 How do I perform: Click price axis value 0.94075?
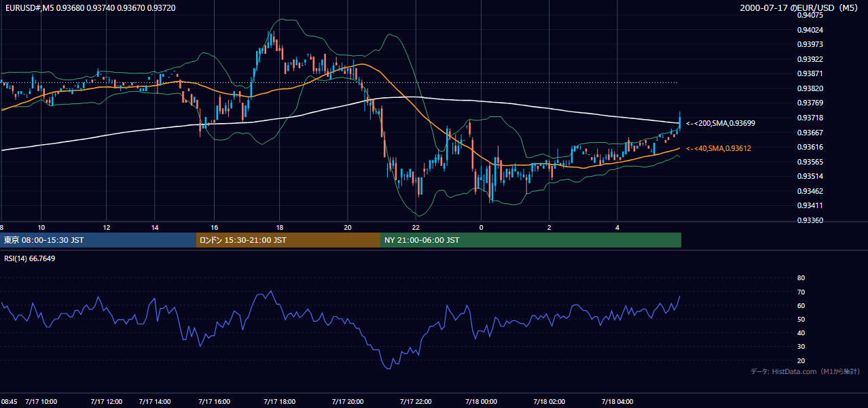[810, 15]
